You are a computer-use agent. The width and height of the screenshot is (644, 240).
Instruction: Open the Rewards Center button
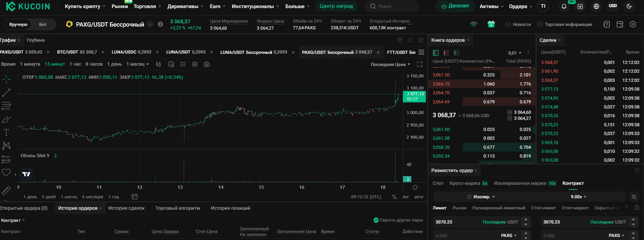tap(336, 6)
